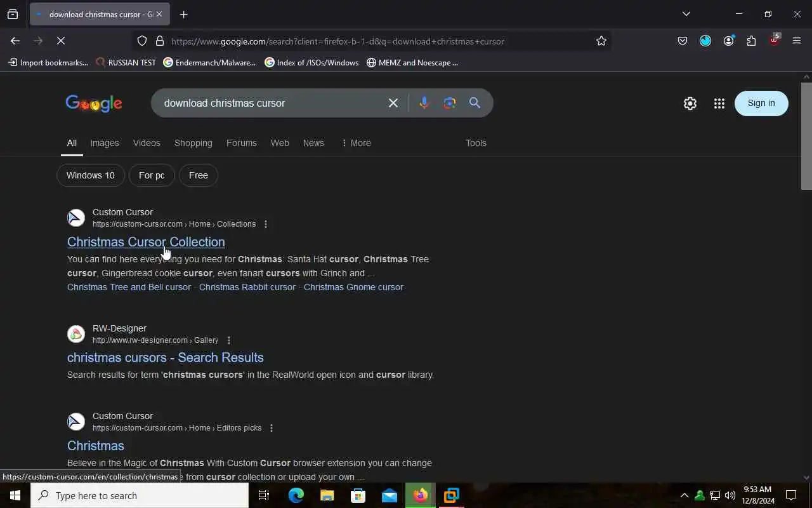Open the list all tabs dropdown arrow
This screenshot has height=508, width=812.
tap(686, 14)
